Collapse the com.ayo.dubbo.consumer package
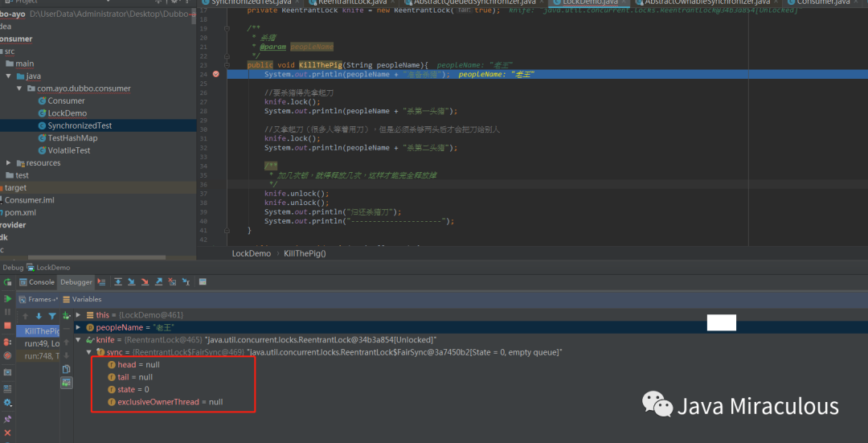The image size is (868, 443). point(19,88)
